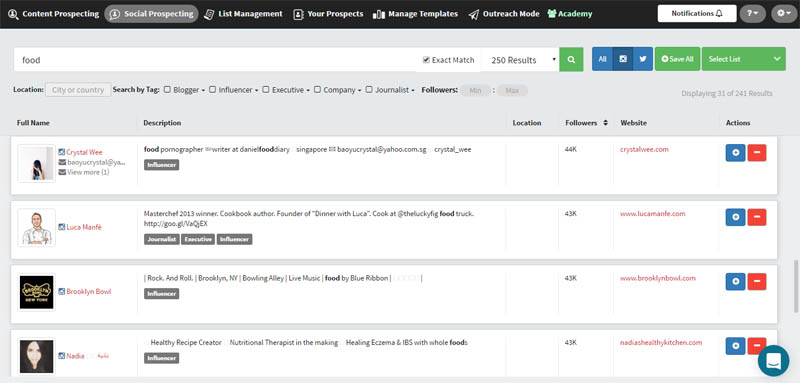The image size is (800, 383).
Task: Open the Academy link
Action: tap(569, 14)
